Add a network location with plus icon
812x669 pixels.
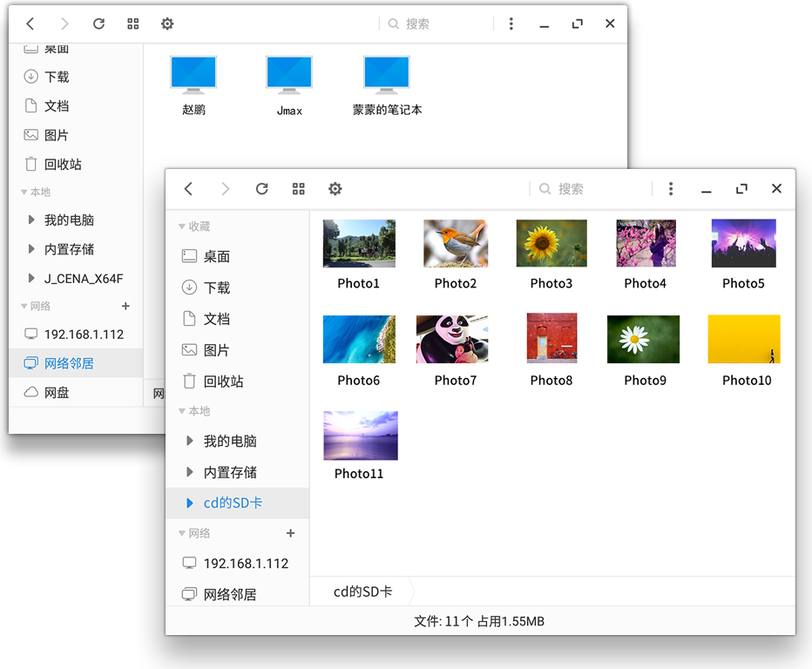pyautogui.click(x=290, y=533)
